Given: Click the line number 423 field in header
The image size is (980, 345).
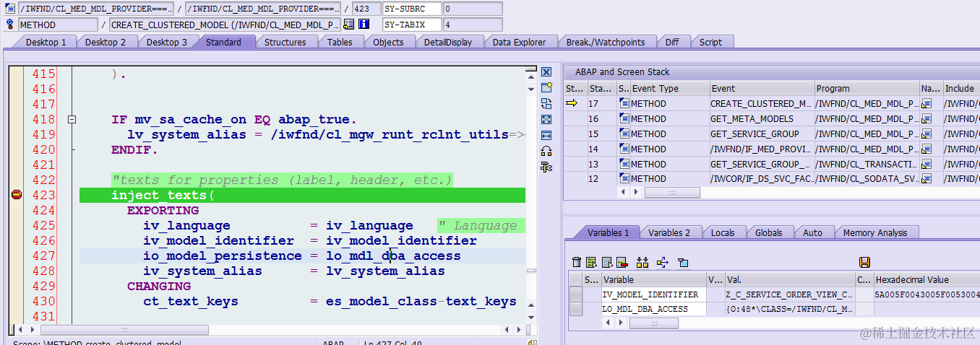Looking at the screenshot, I should (366, 9).
